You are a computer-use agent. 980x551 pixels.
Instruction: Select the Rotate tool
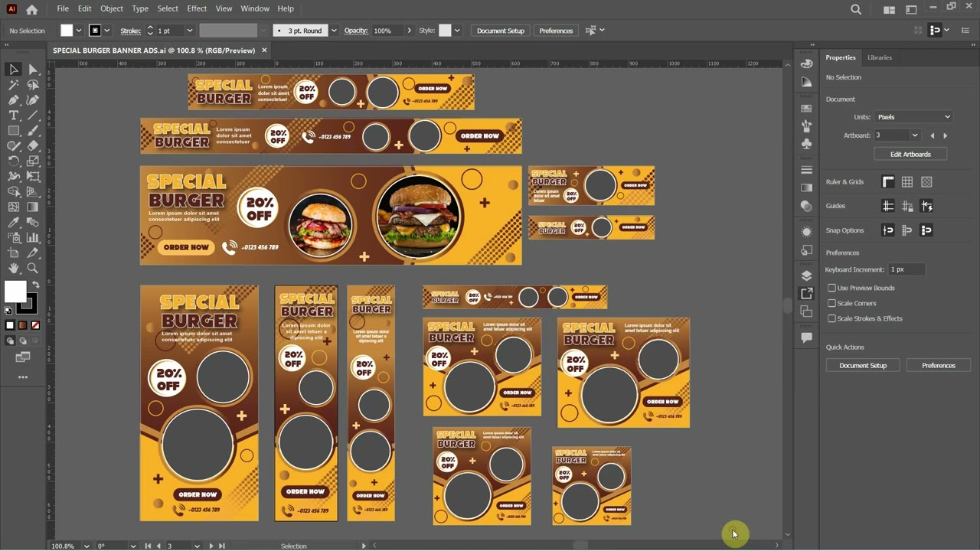click(14, 161)
